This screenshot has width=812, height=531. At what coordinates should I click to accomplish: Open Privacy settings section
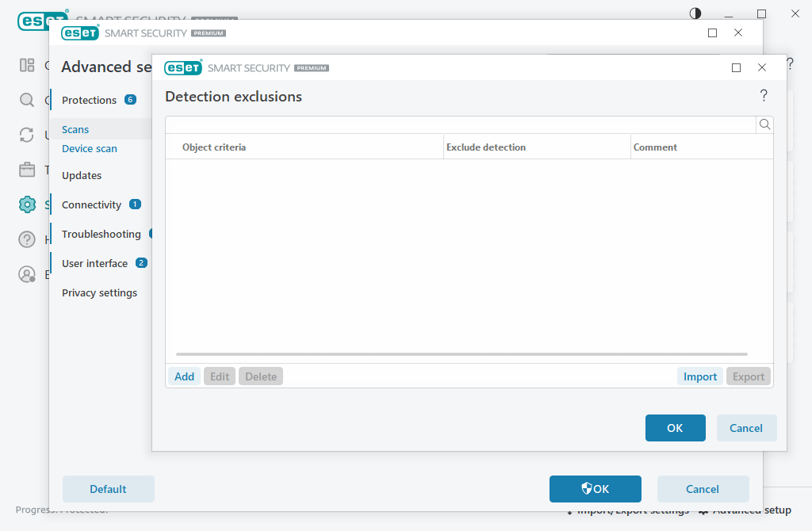pos(99,293)
